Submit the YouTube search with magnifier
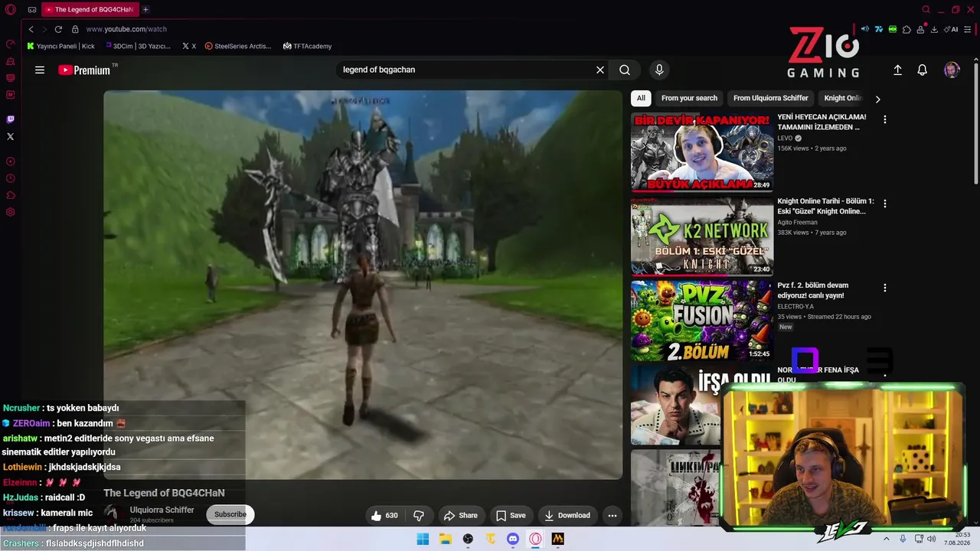 [625, 70]
